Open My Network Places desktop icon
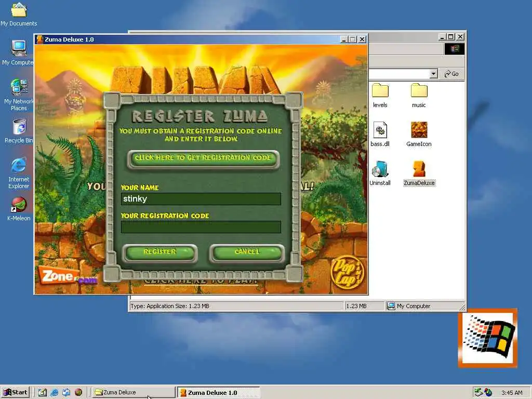This screenshot has width=532, height=399. point(19,95)
